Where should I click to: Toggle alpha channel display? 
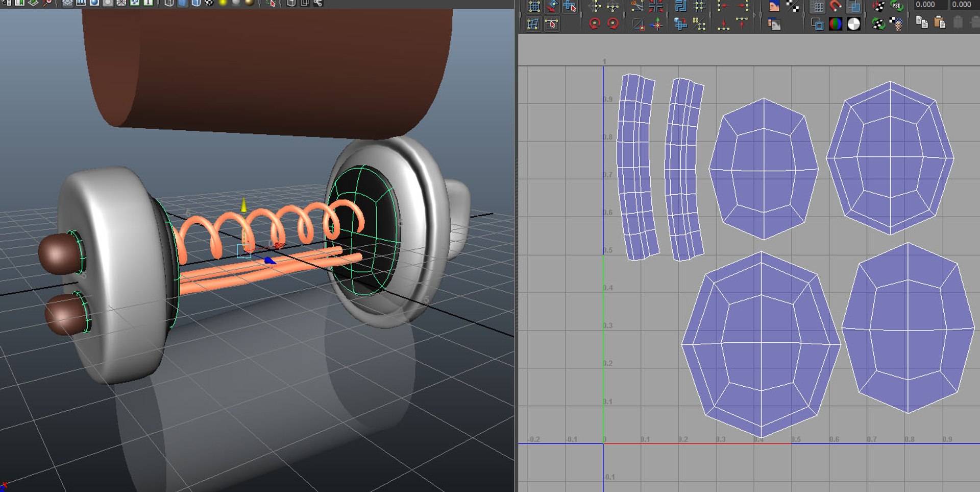(854, 24)
